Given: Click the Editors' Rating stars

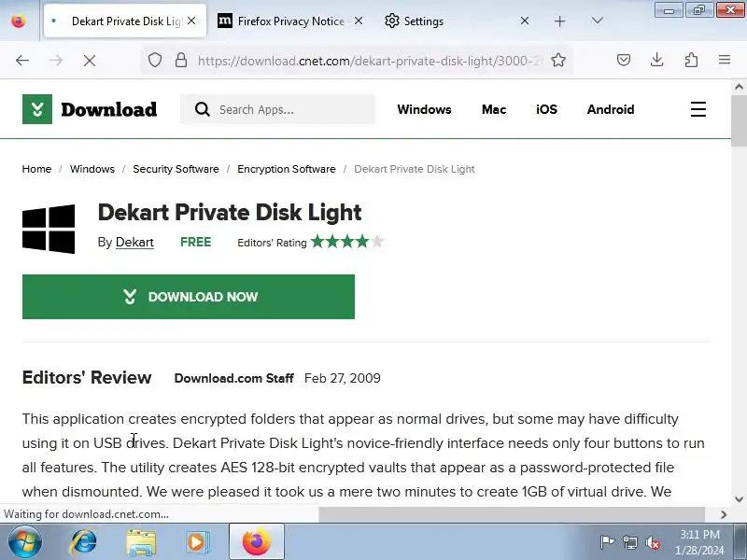Looking at the screenshot, I should pos(346,242).
